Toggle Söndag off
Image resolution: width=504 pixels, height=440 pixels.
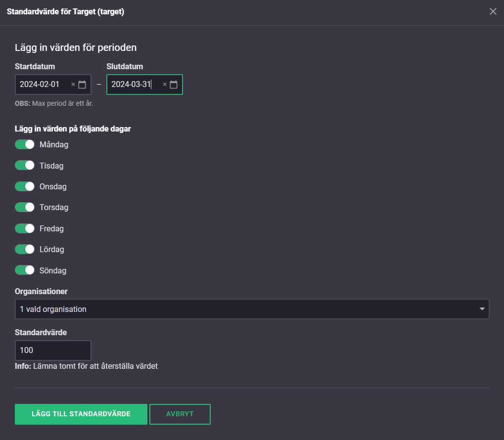pyautogui.click(x=25, y=270)
